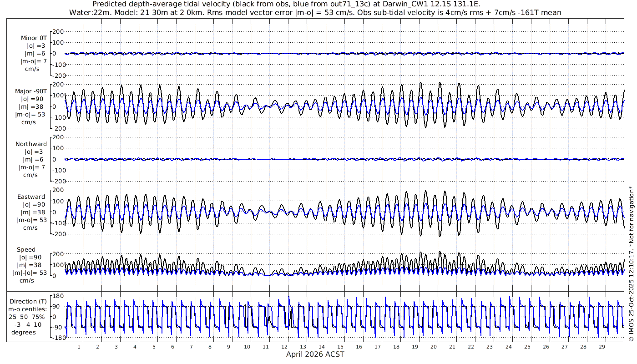Select day 1 on the bottom date axis

pyautogui.click(x=79, y=347)
